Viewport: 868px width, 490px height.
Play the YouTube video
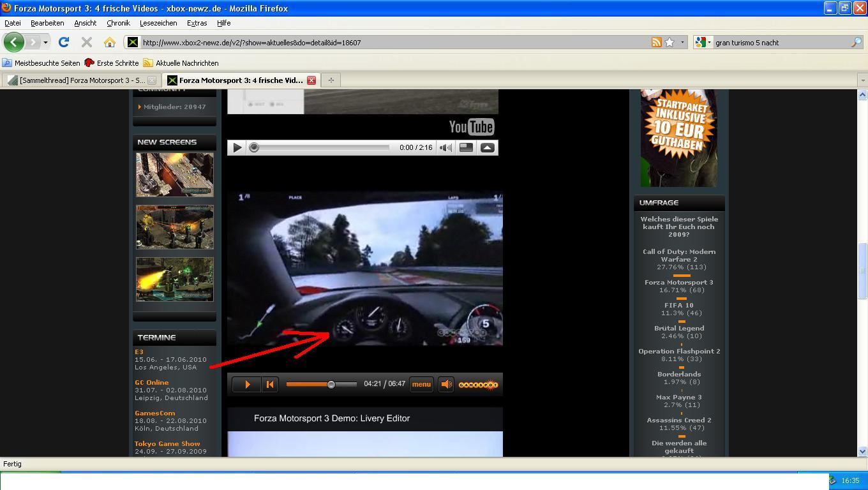point(237,147)
